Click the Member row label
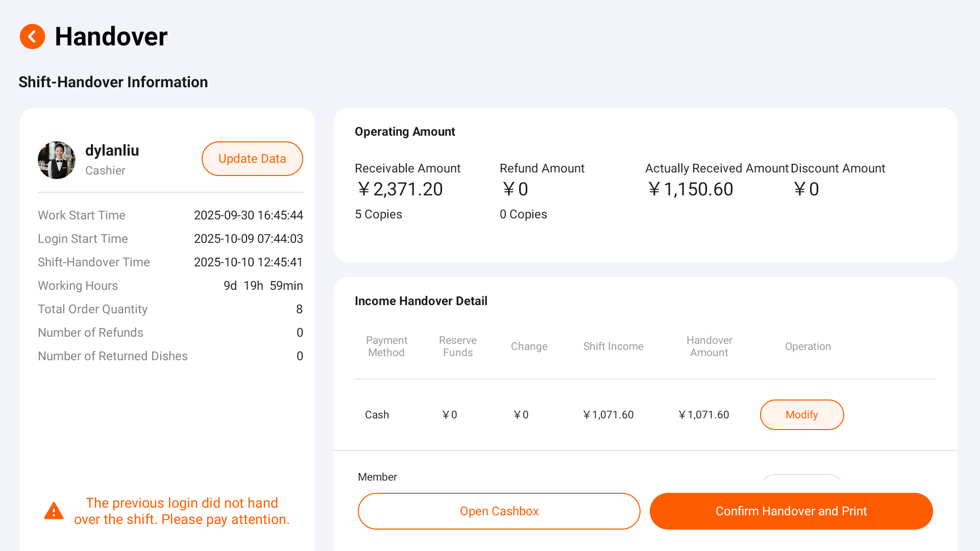The width and height of the screenshot is (980, 551). point(377,477)
